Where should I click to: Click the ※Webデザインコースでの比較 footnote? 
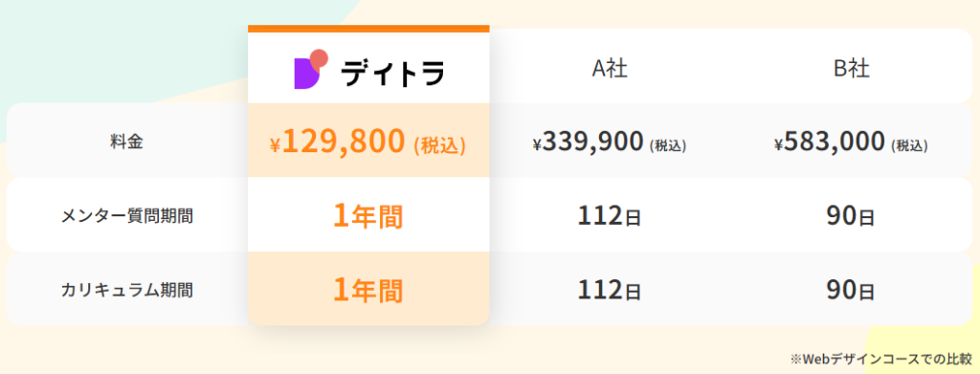coord(881,359)
